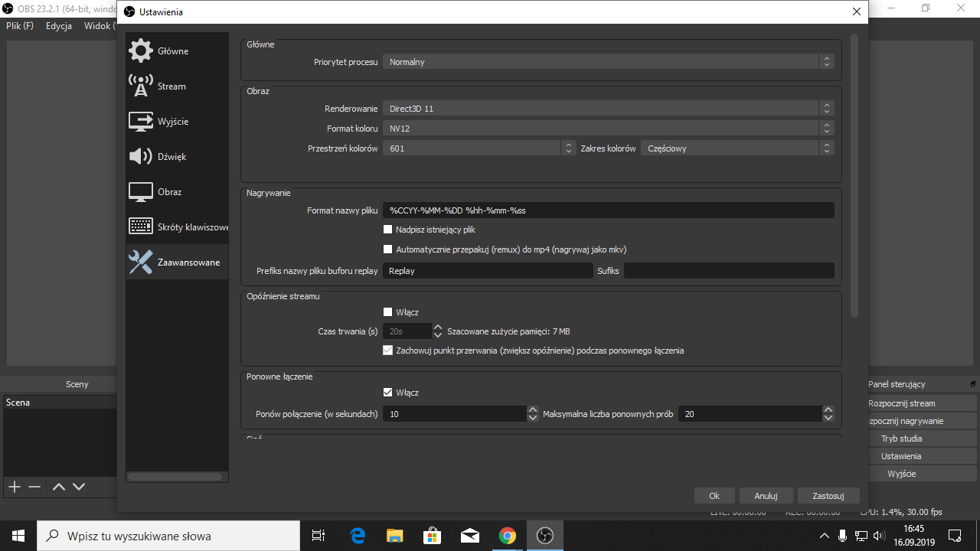Select Scena in the Sceny list
Viewport: 980px width, 551px height.
60,403
